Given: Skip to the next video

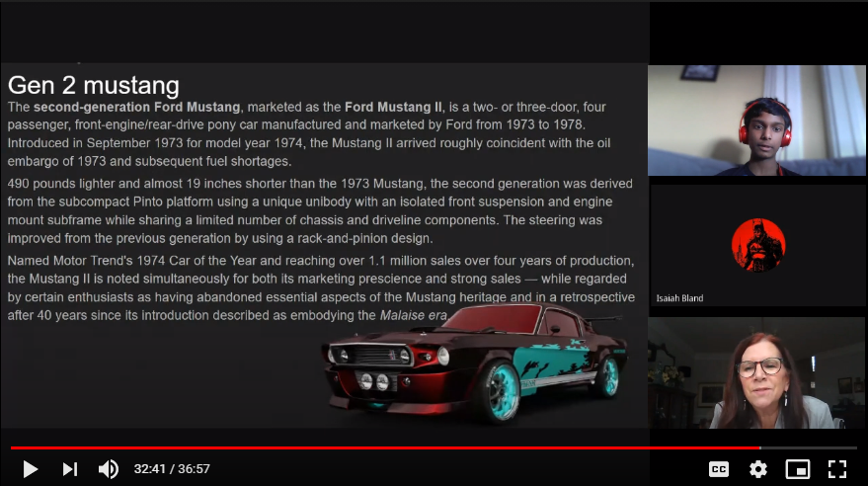Looking at the screenshot, I should point(70,469).
